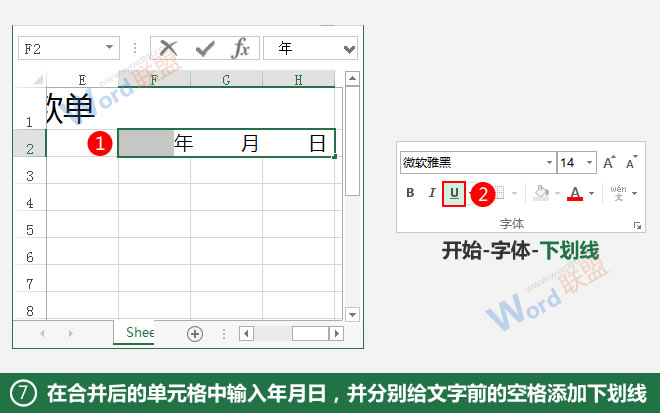Click the font size field showing 14
Image resolution: width=660 pixels, height=413 pixels.
click(x=577, y=163)
